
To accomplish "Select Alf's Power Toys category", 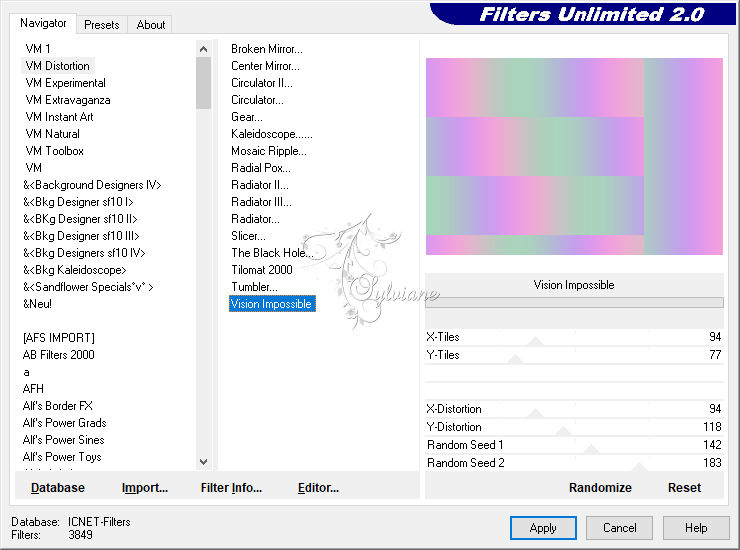I will 62,457.
